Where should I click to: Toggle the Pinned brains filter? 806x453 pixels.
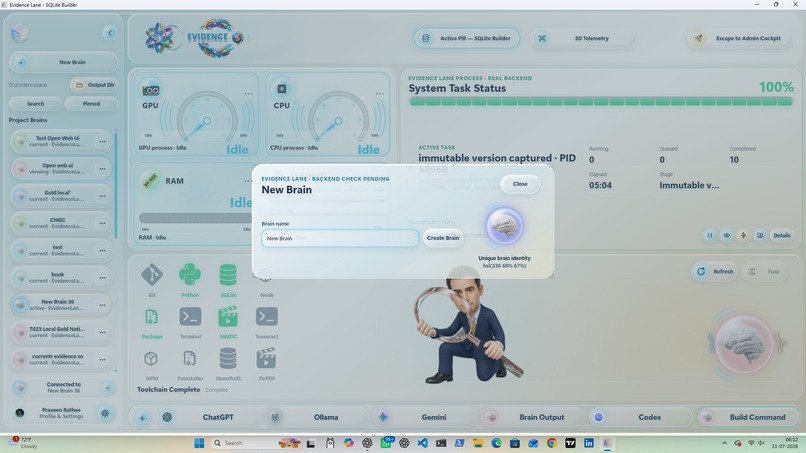[91, 103]
